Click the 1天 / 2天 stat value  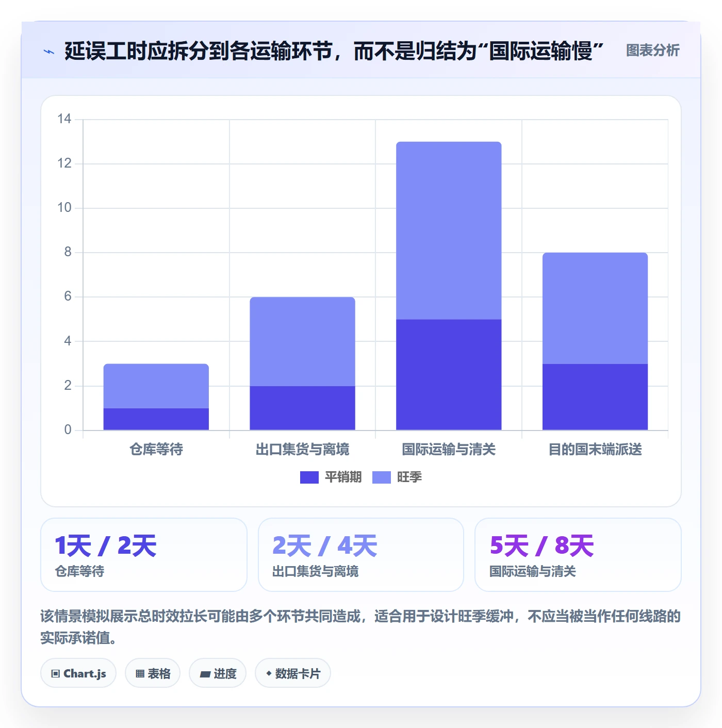pyautogui.click(x=106, y=546)
